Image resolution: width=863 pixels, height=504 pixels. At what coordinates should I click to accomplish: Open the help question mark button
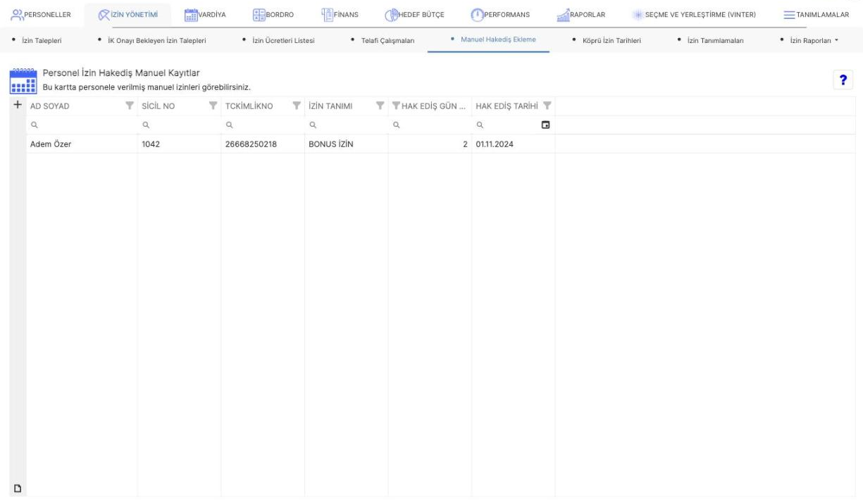tap(842, 80)
